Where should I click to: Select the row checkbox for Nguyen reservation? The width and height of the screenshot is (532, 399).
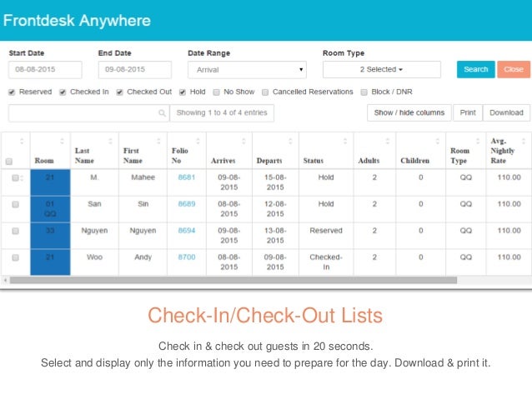click(15, 231)
